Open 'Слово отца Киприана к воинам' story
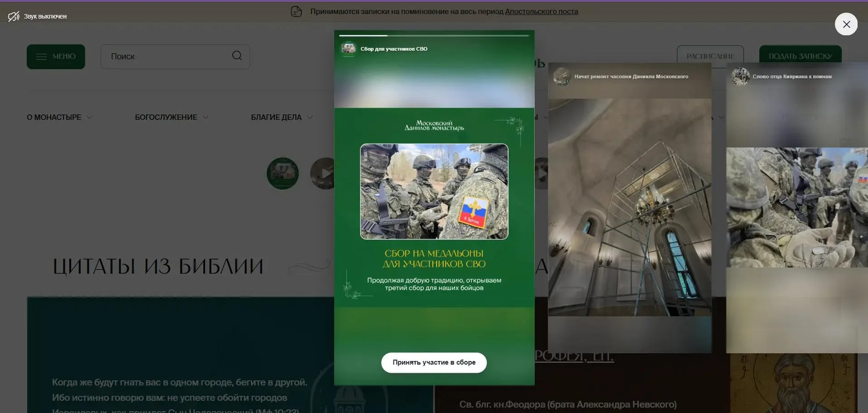 click(x=797, y=208)
